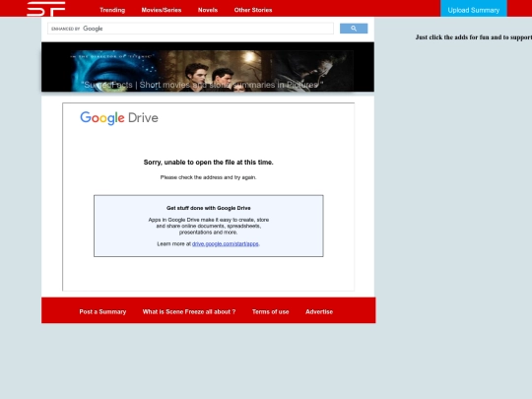532x399 pixels.
Task: Open the Other Stories menu item
Action: point(253,10)
